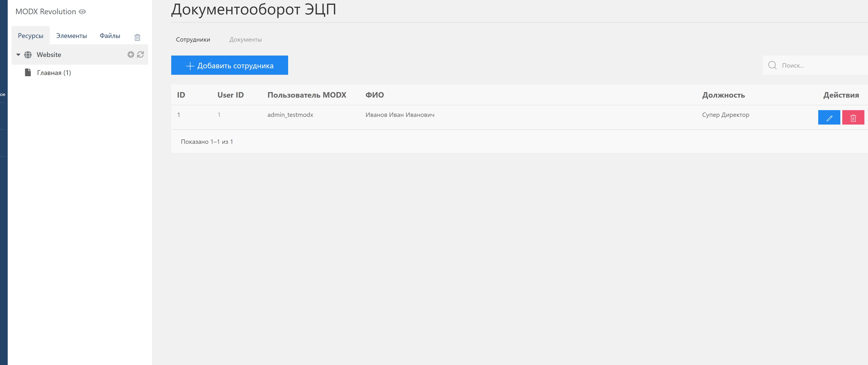Click the magnifier icon in search box
The image size is (868, 365).
click(x=772, y=65)
